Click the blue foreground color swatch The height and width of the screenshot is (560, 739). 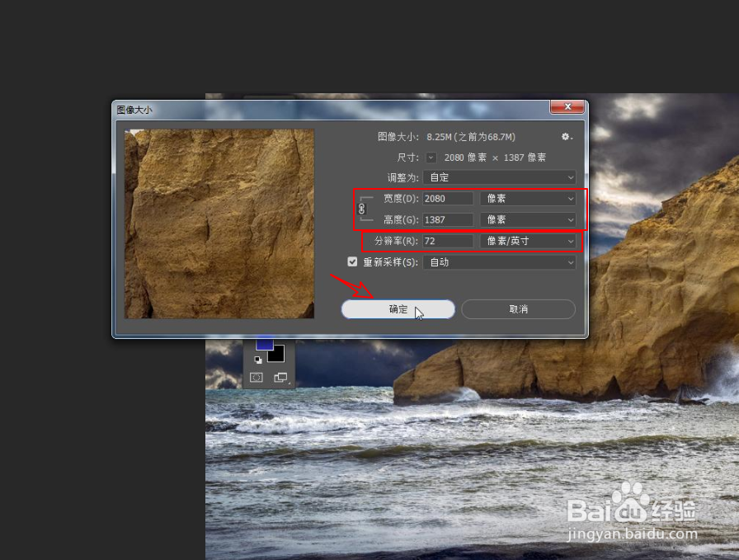coord(265,345)
